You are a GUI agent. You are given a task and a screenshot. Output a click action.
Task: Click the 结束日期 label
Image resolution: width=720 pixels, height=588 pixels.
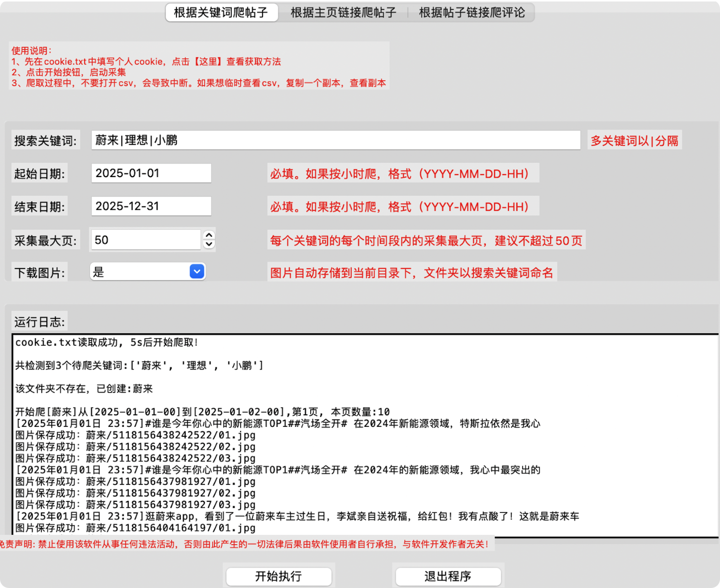pos(40,206)
